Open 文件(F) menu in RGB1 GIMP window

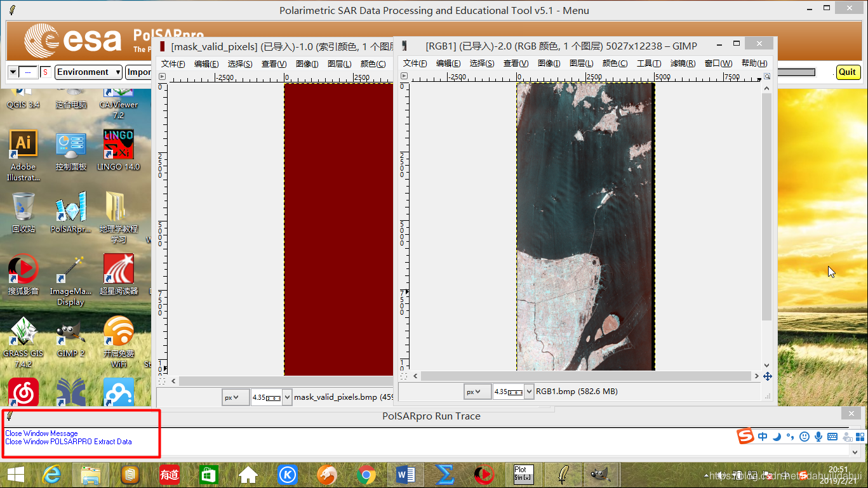(415, 63)
